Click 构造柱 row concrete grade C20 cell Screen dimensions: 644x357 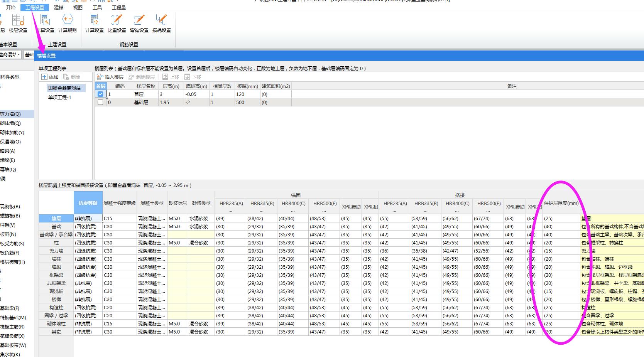tap(120, 308)
